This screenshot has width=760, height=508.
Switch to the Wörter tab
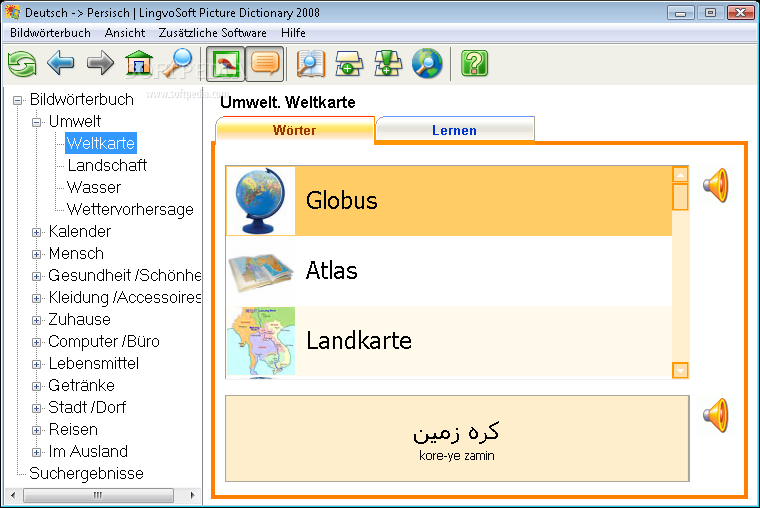(295, 130)
